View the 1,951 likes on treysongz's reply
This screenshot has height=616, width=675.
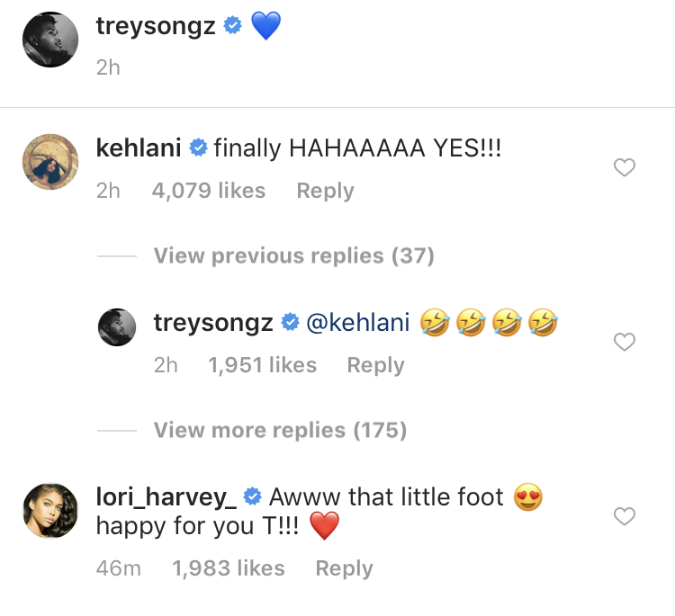click(262, 365)
